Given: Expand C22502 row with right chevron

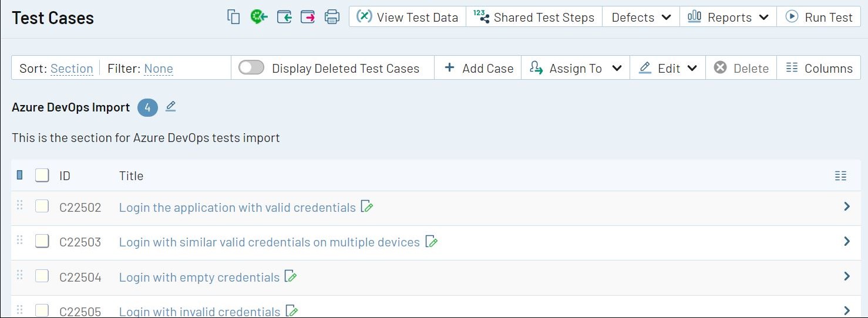Looking at the screenshot, I should pyautogui.click(x=846, y=207).
